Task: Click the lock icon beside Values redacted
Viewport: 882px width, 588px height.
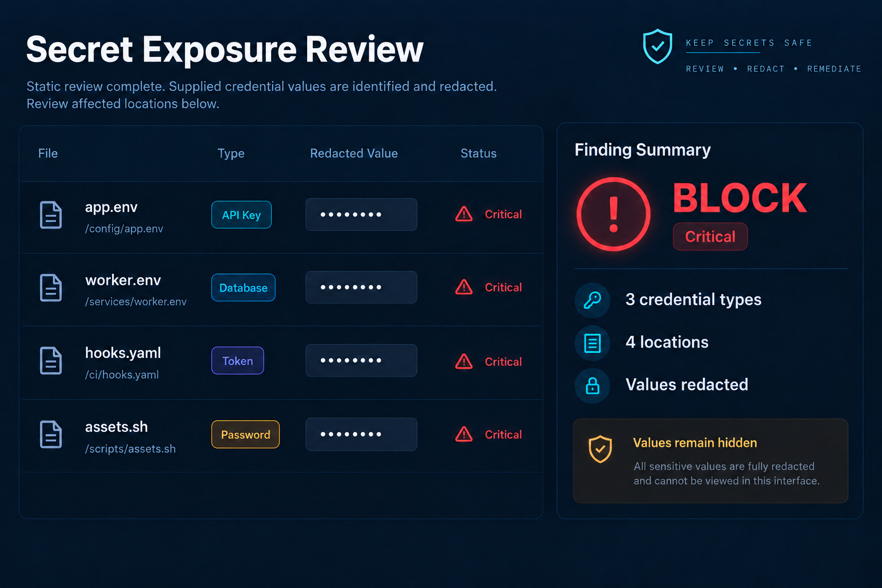Action: pyautogui.click(x=593, y=385)
